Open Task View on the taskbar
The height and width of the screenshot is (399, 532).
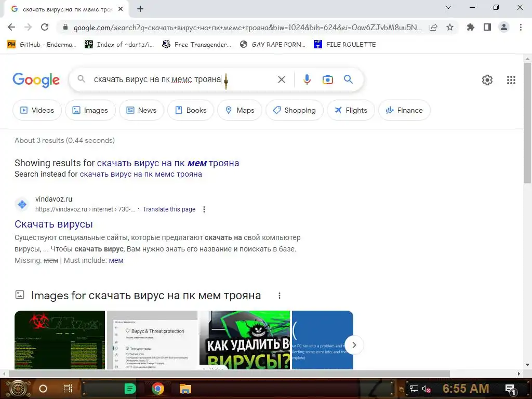pyautogui.click(x=68, y=389)
